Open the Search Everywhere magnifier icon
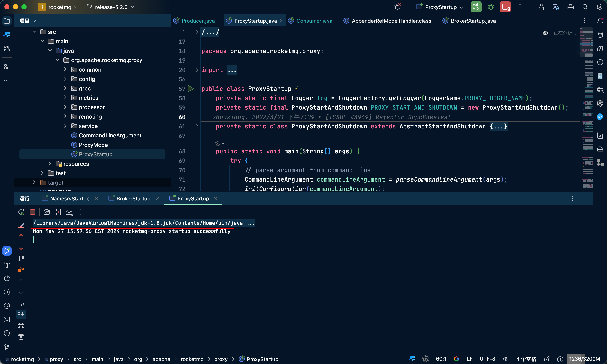Image resolution: width=607 pixels, height=364 pixels. pos(585,7)
